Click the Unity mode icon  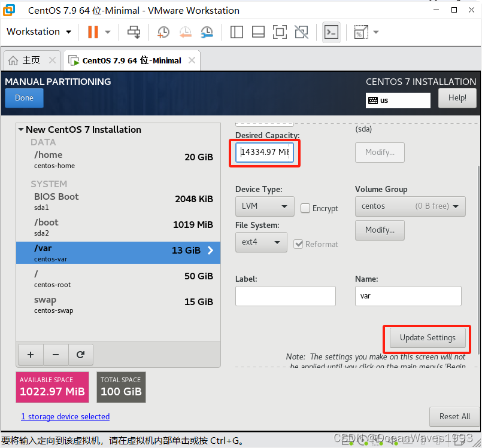click(x=301, y=32)
